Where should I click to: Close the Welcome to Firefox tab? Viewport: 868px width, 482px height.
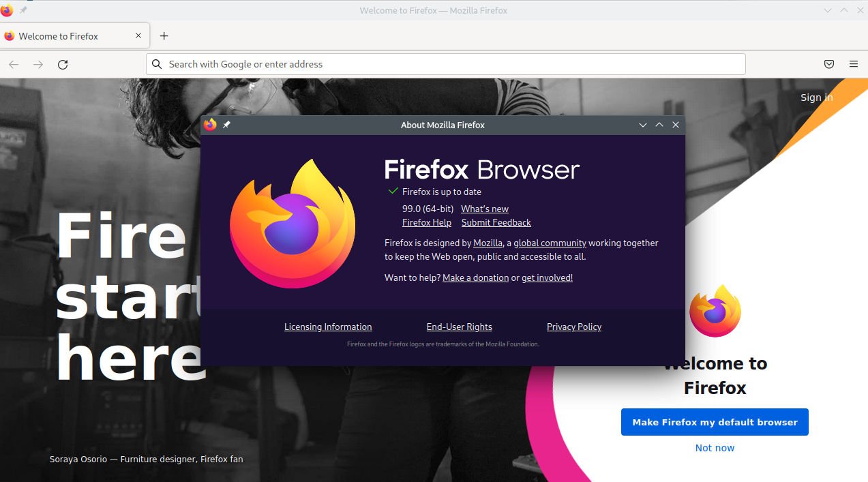pos(138,36)
